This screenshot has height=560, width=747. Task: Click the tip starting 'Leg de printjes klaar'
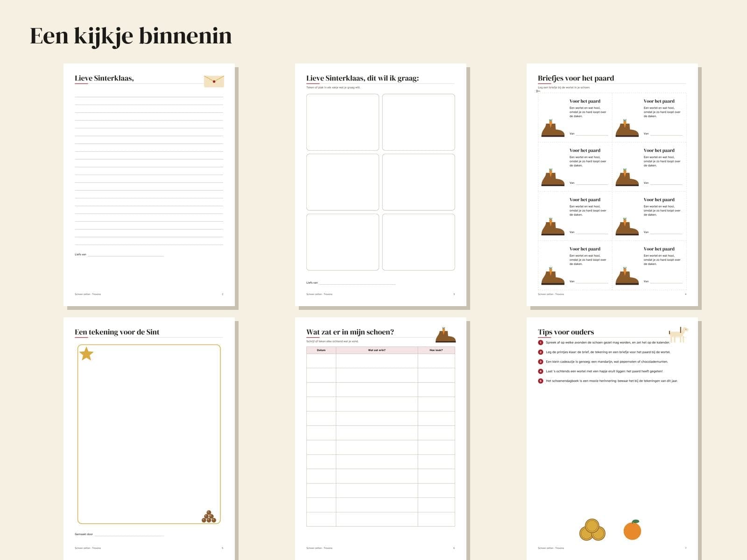click(x=608, y=352)
